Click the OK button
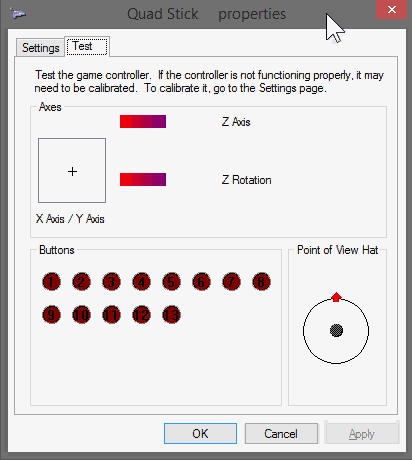Viewport: 412px width, 460px height. pos(200,434)
